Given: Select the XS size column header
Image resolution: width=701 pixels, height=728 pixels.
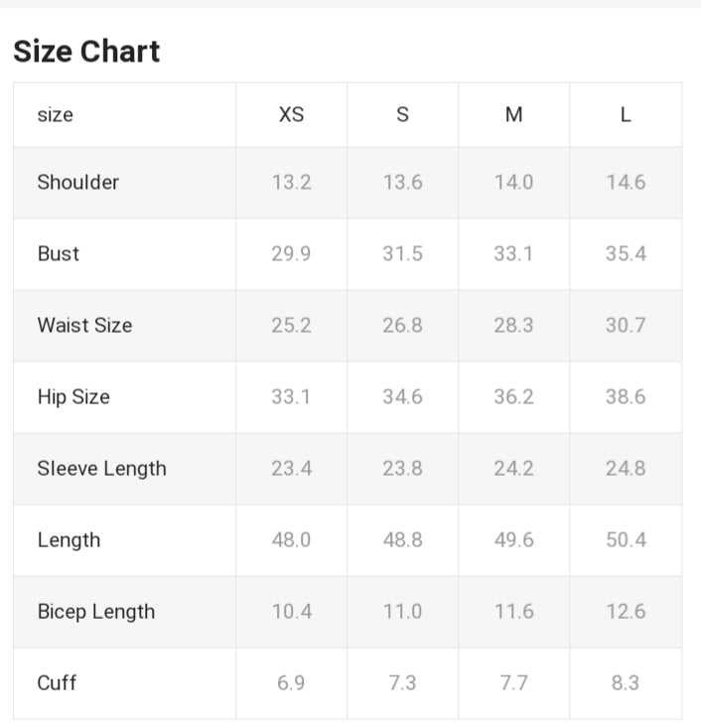Looking at the screenshot, I should 291,115.
